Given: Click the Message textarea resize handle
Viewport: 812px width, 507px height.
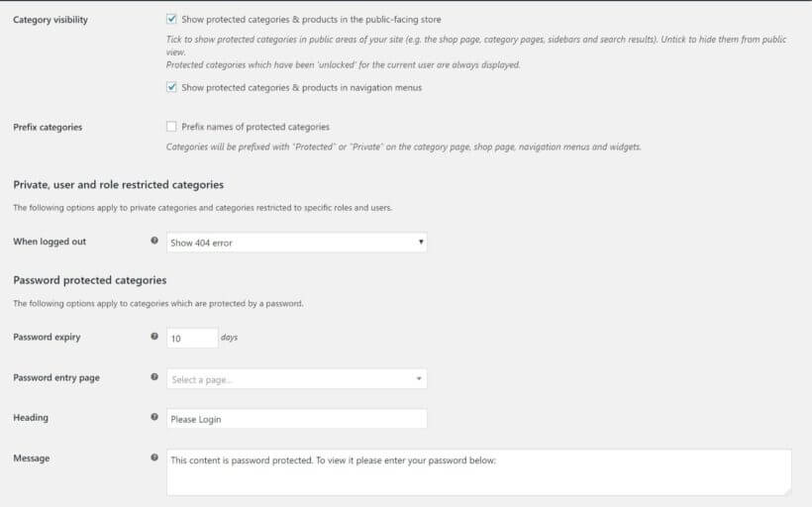Looking at the screenshot, I should 787,490.
